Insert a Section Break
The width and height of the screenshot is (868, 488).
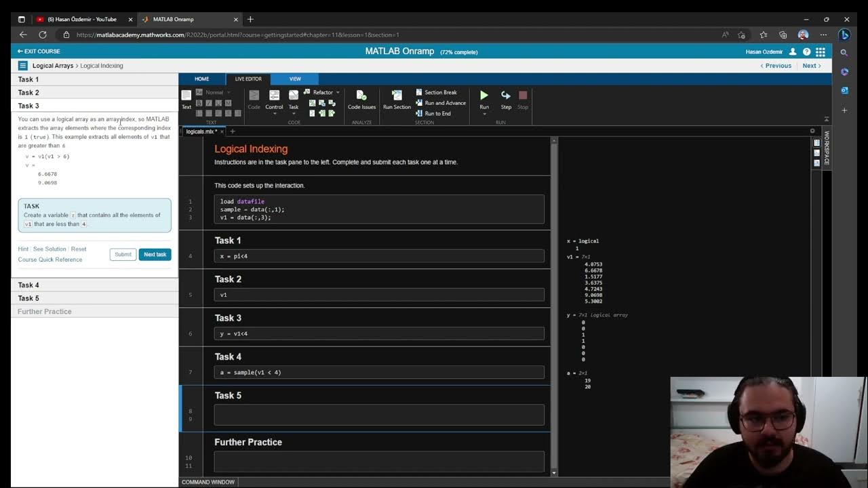click(436, 92)
